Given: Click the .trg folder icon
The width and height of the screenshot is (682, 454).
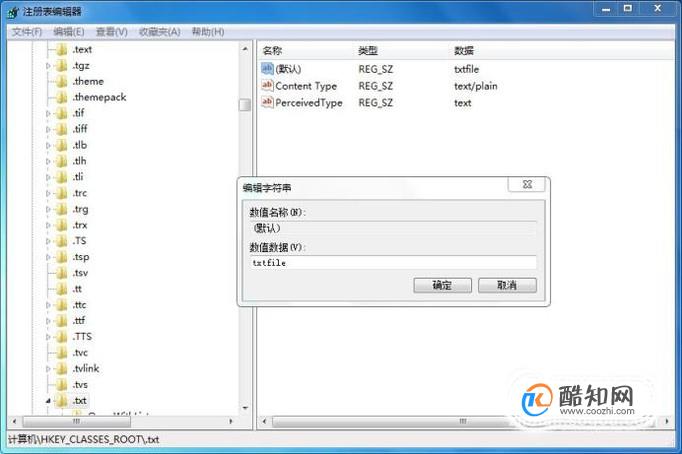Looking at the screenshot, I should click(62, 209).
